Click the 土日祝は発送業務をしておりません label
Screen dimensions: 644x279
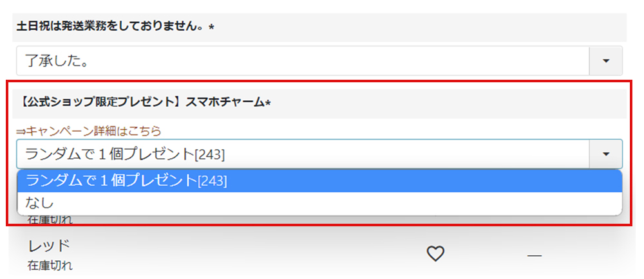(x=111, y=28)
